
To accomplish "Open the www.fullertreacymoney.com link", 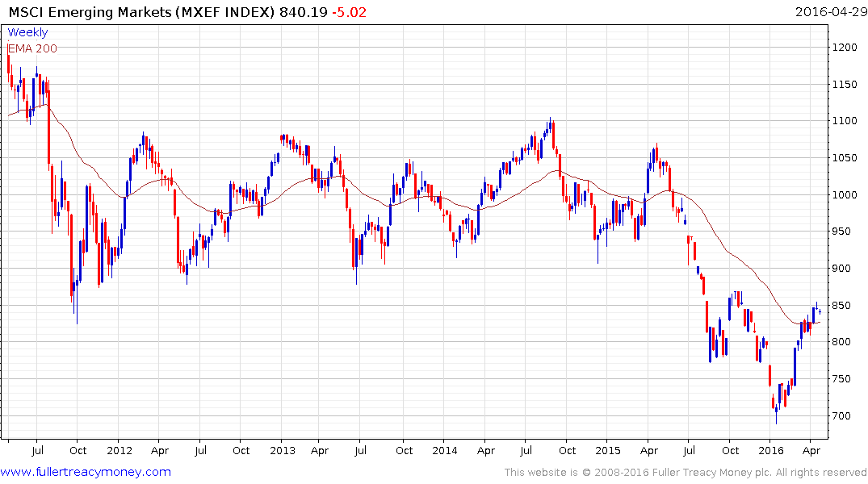I will click(x=86, y=472).
